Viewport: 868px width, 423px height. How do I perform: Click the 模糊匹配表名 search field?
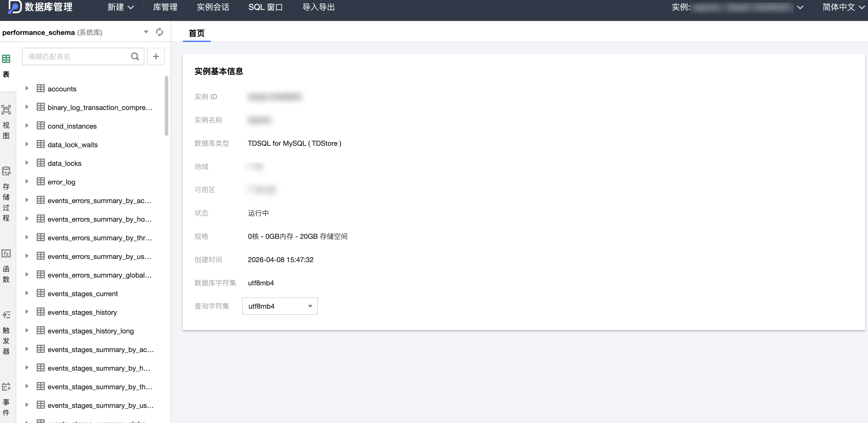tap(76, 56)
